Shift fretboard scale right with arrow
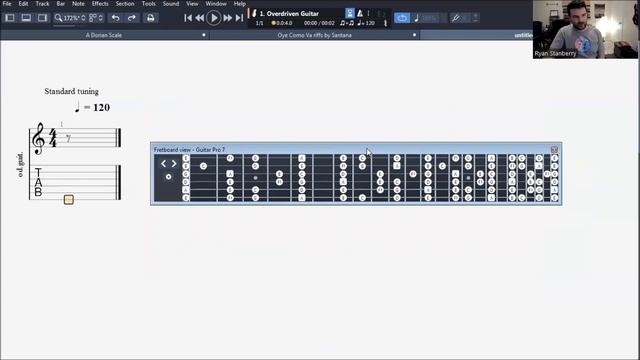The height and width of the screenshot is (360, 640). (x=174, y=164)
